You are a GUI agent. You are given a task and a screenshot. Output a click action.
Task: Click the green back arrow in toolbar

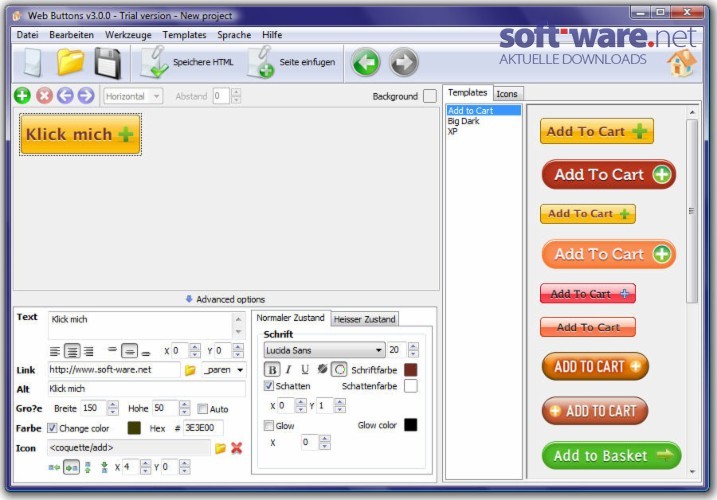(365, 62)
